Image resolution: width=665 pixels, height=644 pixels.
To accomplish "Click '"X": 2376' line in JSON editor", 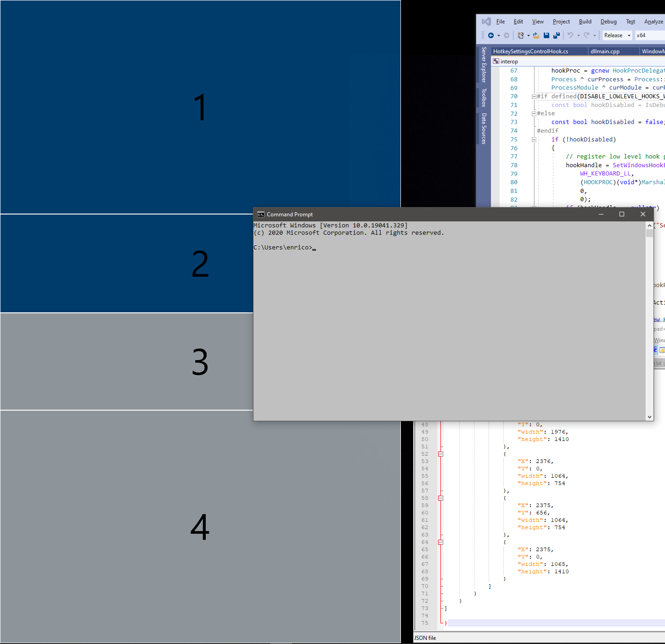I will (x=535, y=461).
